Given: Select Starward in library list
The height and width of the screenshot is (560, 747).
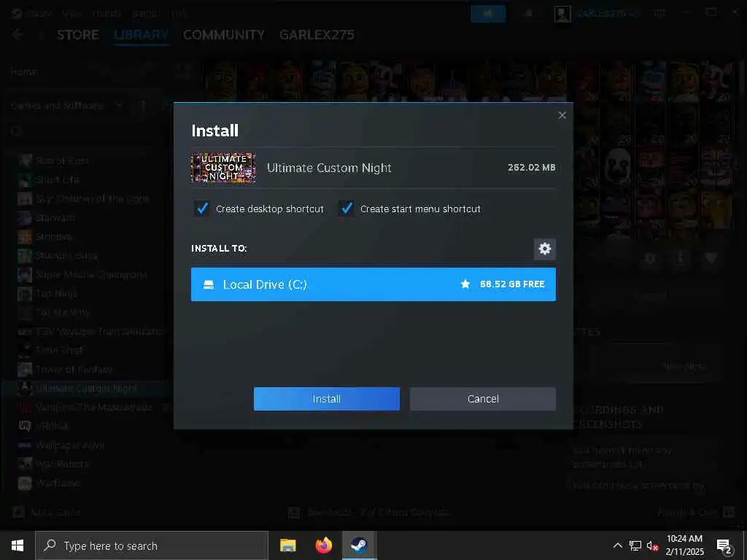Looking at the screenshot, I should (x=55, y=217).
